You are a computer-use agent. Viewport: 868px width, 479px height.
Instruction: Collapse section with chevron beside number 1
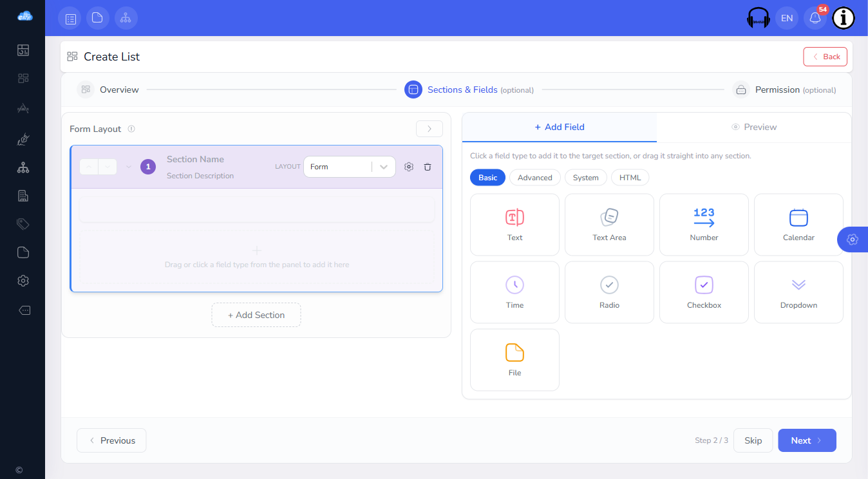pos(128,167)
